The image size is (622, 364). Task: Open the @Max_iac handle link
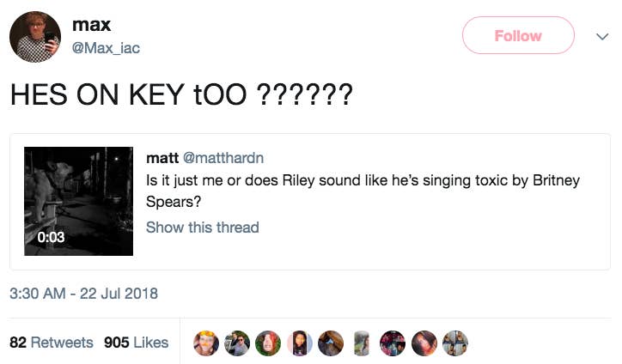[x=106, y=48]
